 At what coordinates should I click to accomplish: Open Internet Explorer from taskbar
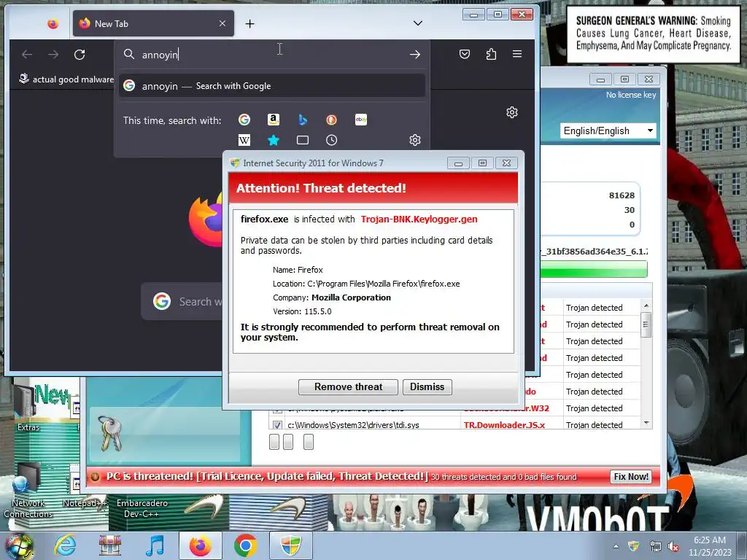coord(65,545)
